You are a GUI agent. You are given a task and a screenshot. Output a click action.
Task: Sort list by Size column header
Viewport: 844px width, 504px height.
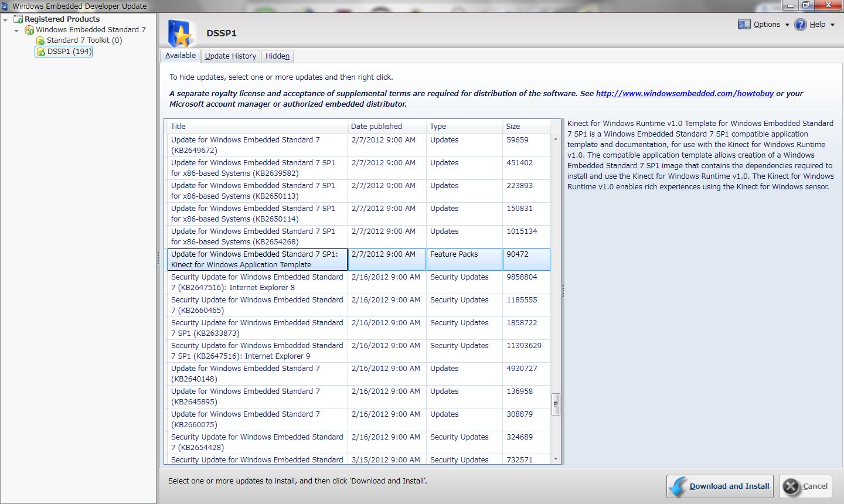coord(526,127)
